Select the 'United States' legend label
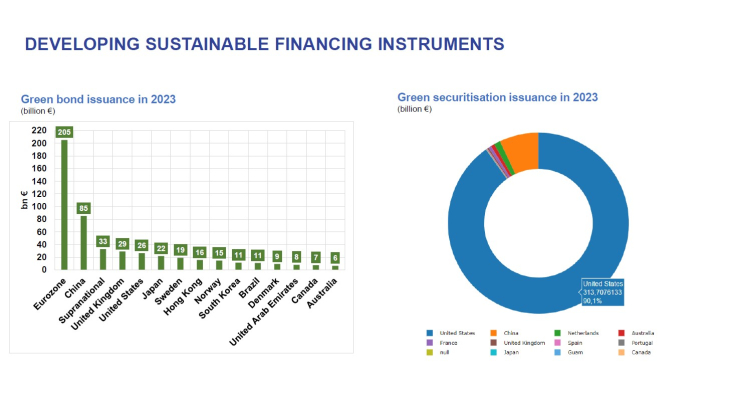Screen dimensions: 730x410 coord(457,333)
